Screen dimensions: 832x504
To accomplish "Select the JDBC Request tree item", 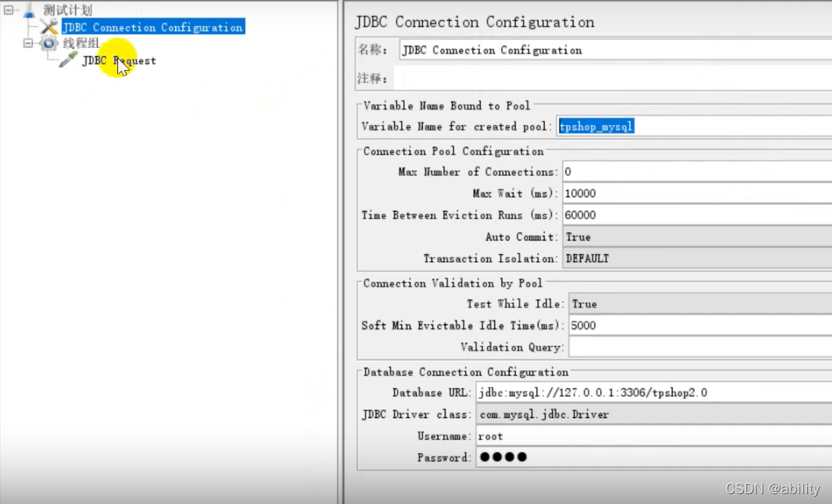I will click(x=120, y=60).
